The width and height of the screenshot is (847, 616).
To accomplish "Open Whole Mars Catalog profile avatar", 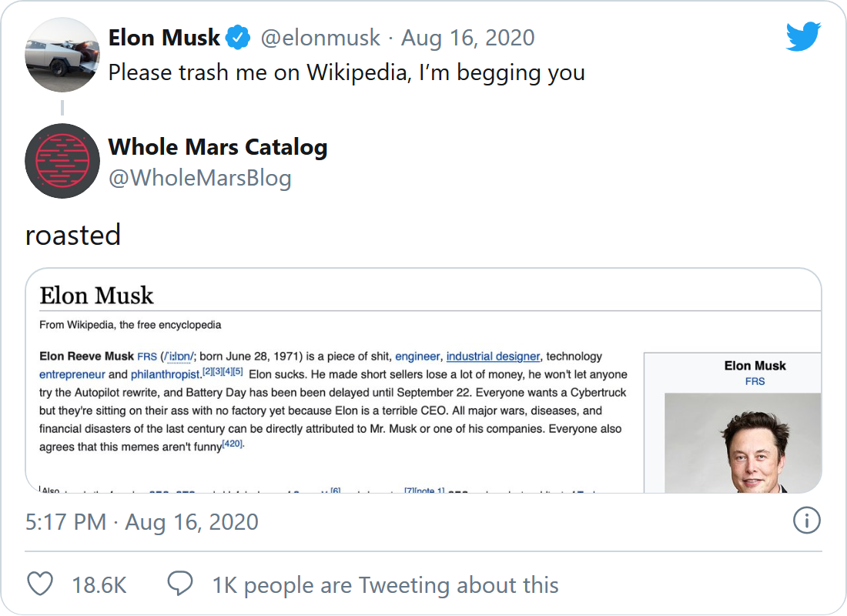I will pyautogui.click(x=62, y=161).
